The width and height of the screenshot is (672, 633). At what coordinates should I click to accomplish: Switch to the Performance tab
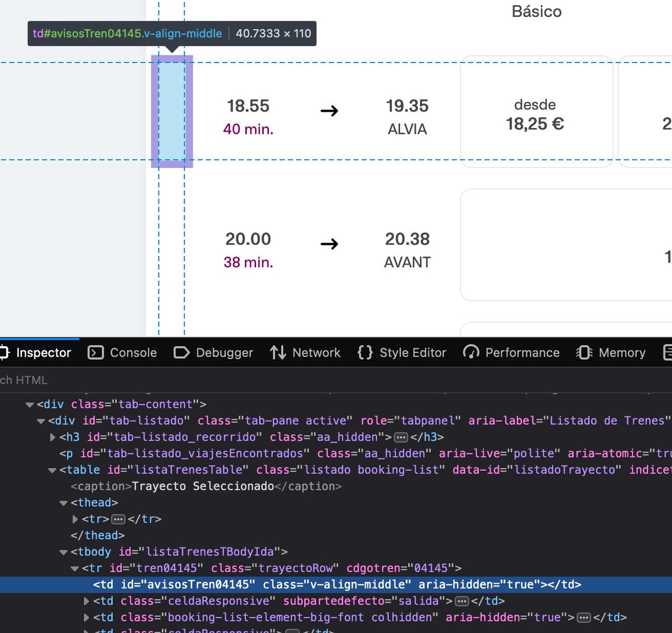[511, 352]
